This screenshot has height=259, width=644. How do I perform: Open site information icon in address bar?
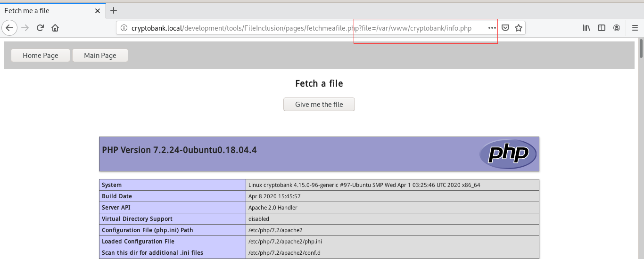tap(124, 28)
